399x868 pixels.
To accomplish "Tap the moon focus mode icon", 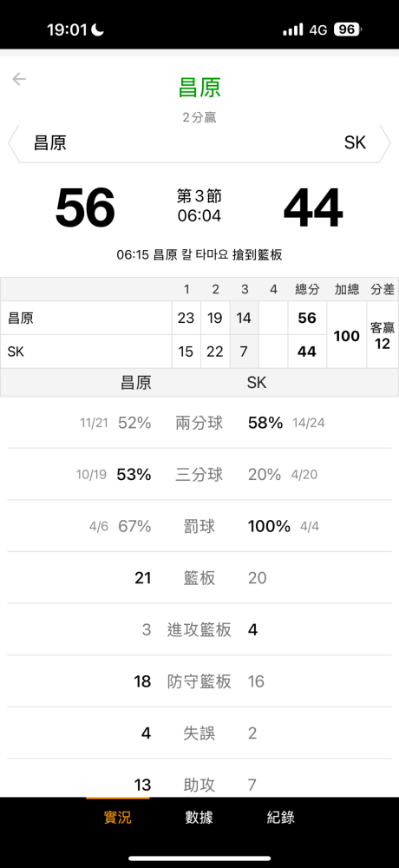I will pos(97,30).
